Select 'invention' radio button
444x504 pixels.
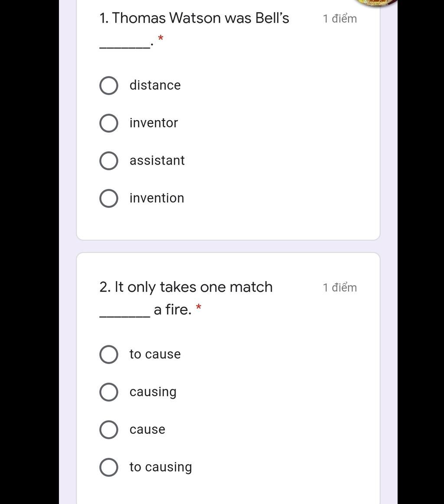click(x=109, y=198)
